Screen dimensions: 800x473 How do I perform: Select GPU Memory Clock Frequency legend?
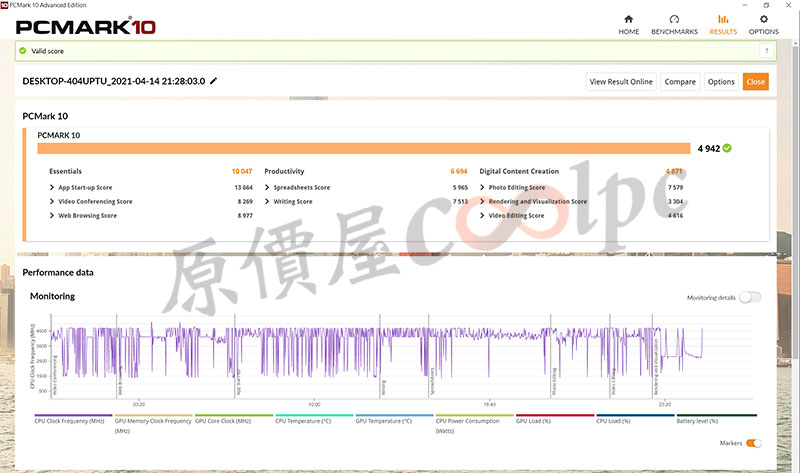pos(153,425)
